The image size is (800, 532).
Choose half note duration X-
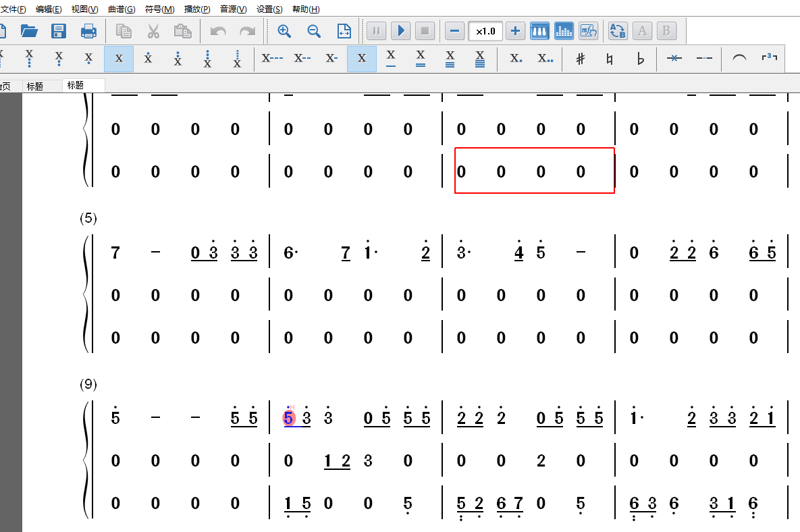331,59
